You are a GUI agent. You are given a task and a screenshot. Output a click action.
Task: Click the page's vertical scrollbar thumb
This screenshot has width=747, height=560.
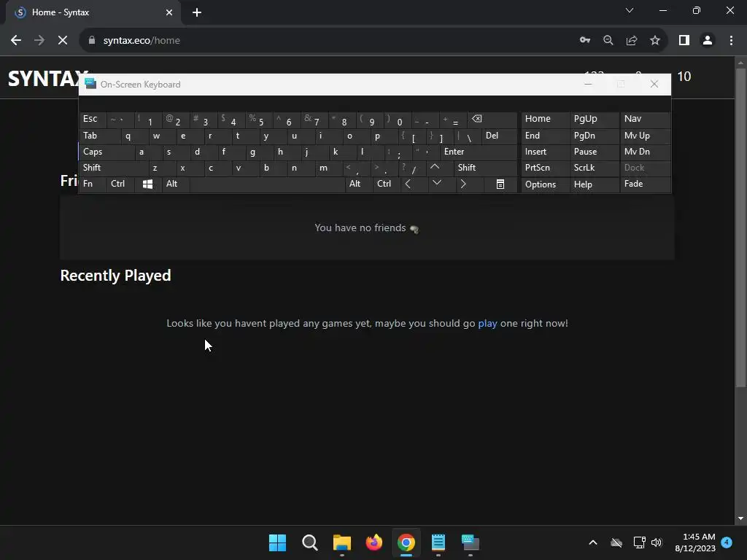point(740,226)
